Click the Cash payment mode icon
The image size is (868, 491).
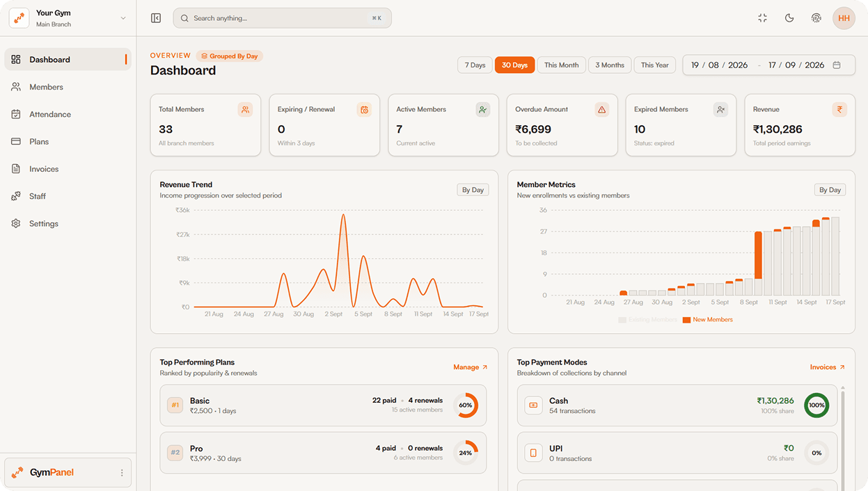(534, 405)
